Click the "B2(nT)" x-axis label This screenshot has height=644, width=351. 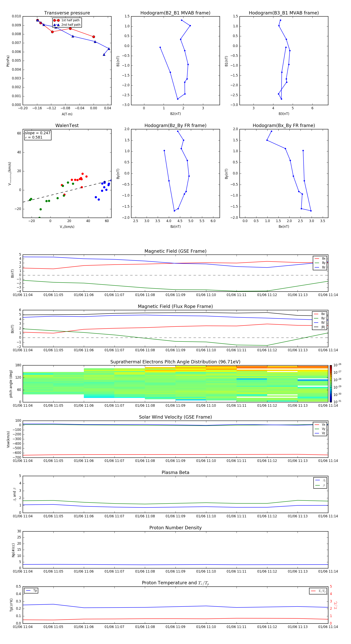pyautogui.click(x=175, y=114)
